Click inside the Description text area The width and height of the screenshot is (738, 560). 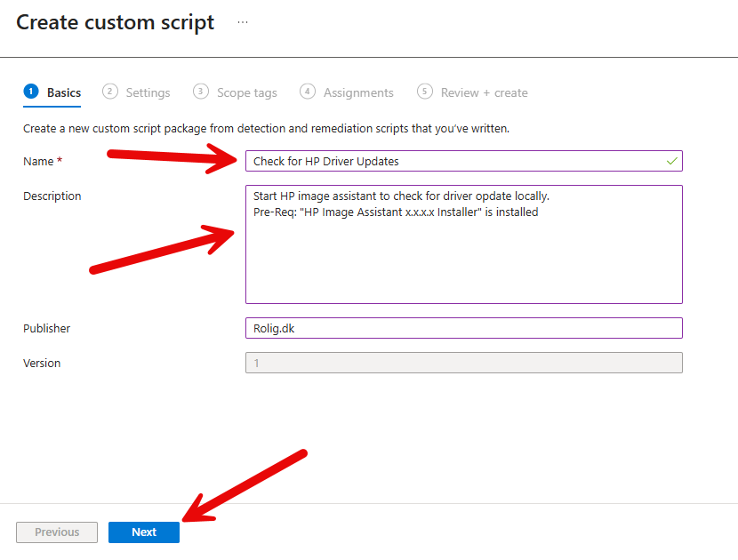[x=463, y=258]
